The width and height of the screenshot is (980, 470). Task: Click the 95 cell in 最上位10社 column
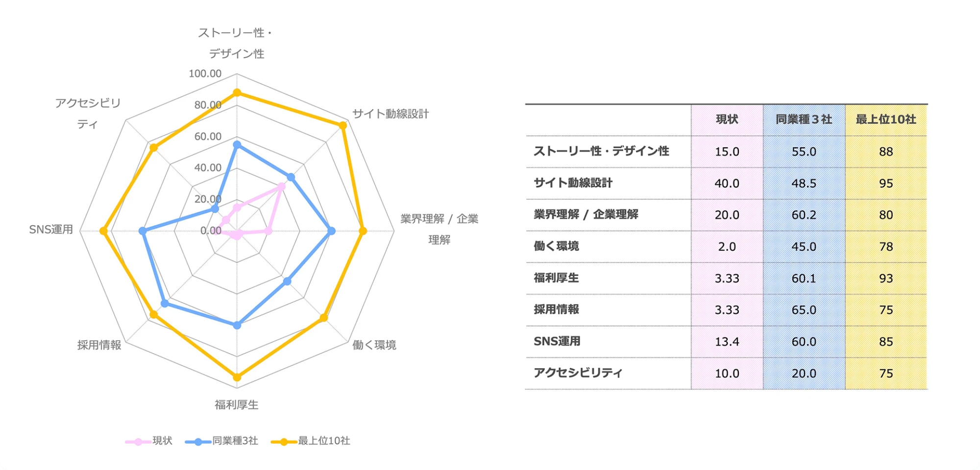coord(885,184)
